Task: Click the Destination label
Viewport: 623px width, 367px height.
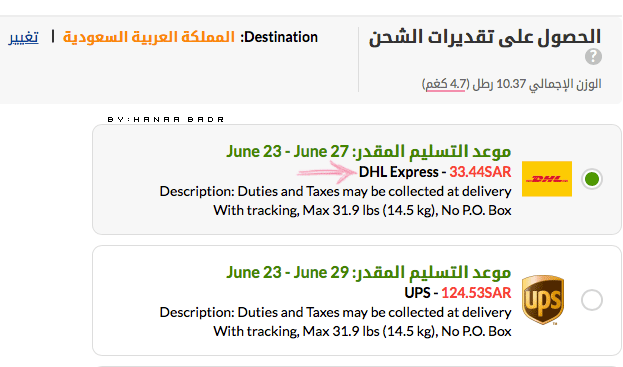Action: 279,37
